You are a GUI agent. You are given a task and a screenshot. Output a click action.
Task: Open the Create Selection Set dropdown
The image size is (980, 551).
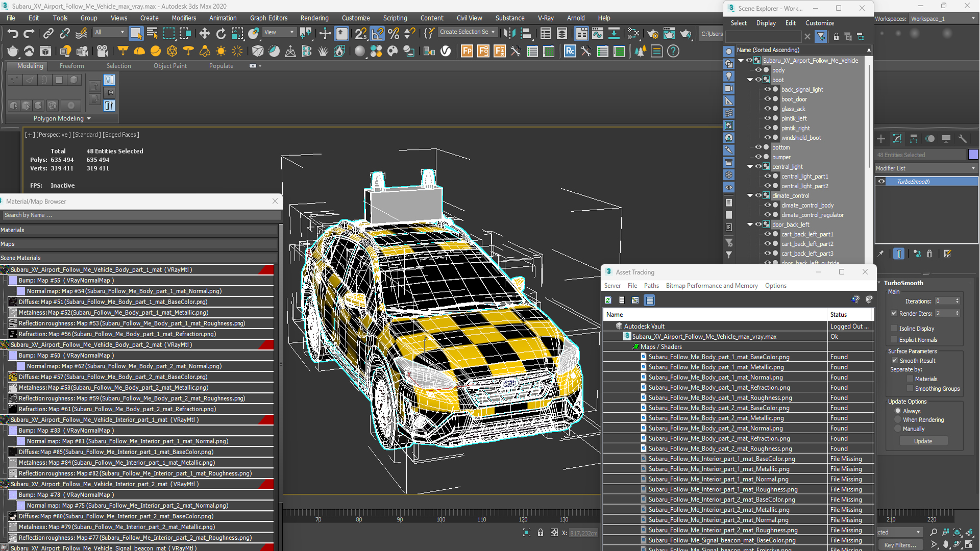467,32
